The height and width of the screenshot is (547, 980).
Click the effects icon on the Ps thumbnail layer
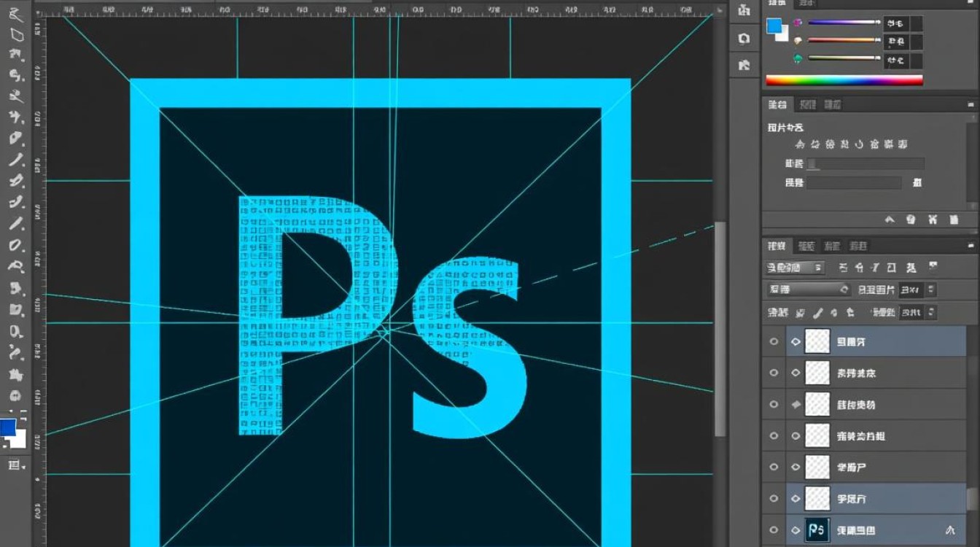[x=950, y=530]
